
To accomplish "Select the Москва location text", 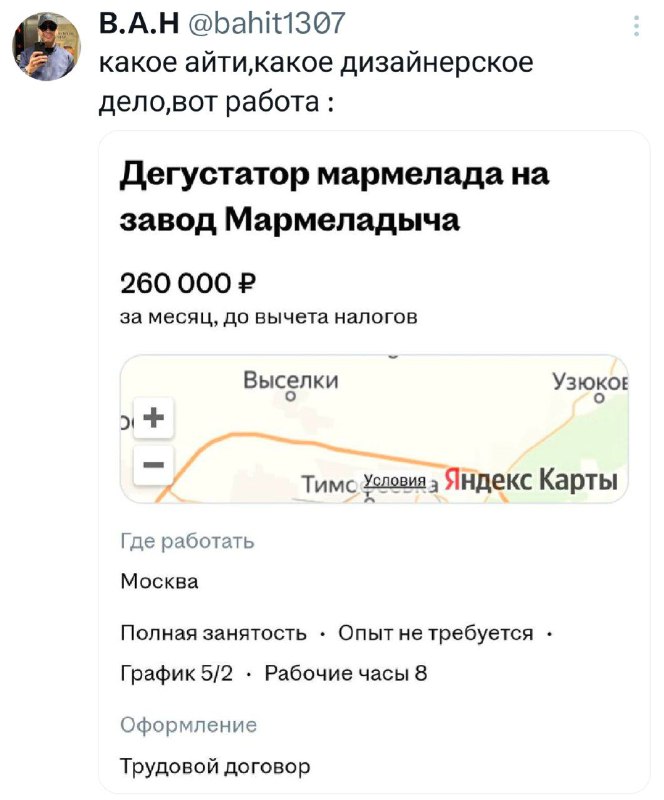I will [159, 581].
